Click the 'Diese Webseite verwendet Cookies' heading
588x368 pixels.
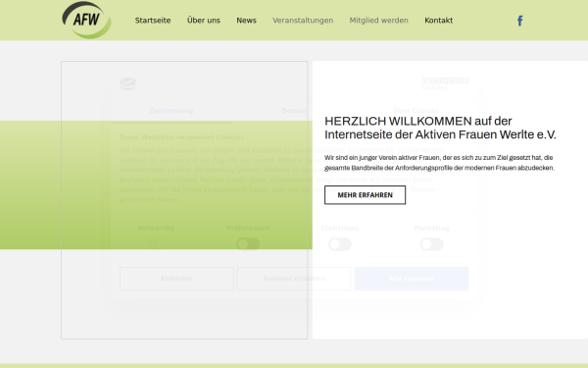181,137
